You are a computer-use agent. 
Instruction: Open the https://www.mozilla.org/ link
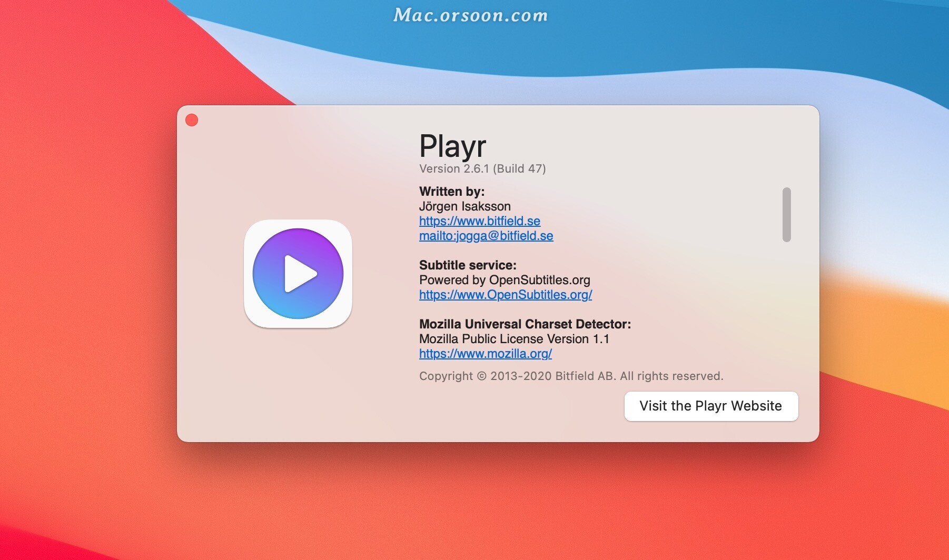click(486, 354)
